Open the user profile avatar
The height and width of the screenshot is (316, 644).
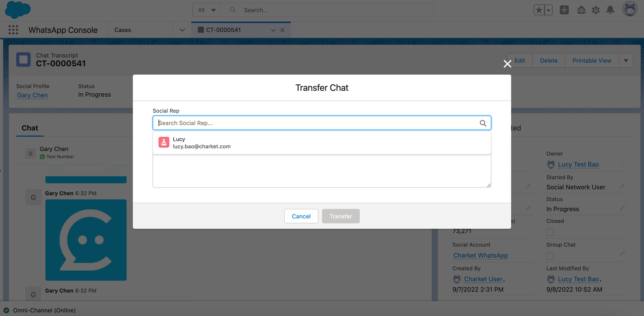(630, 9)
